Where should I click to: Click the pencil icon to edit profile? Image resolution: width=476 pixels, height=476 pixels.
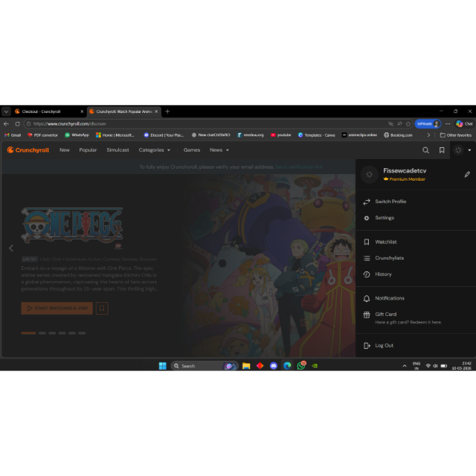[x=467, y=175]
